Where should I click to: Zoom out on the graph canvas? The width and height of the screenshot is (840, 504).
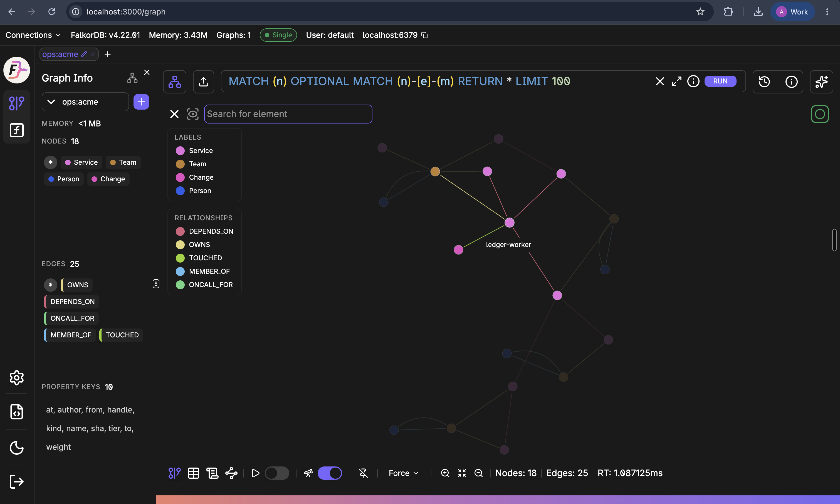tap(478, 473)
